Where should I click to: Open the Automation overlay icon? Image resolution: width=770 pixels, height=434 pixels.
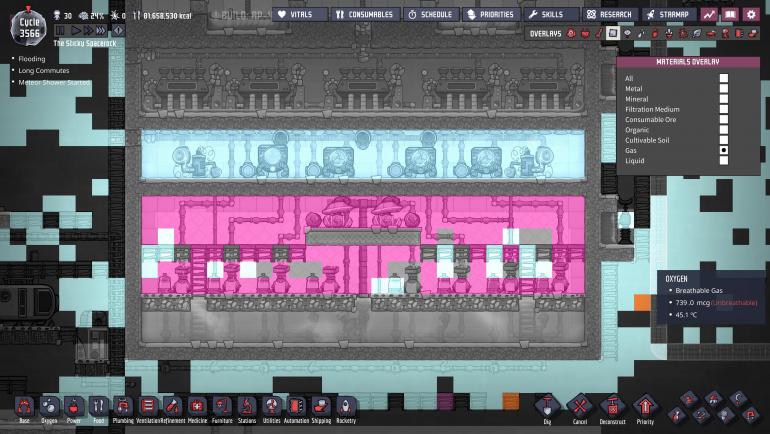click(738, 33)
